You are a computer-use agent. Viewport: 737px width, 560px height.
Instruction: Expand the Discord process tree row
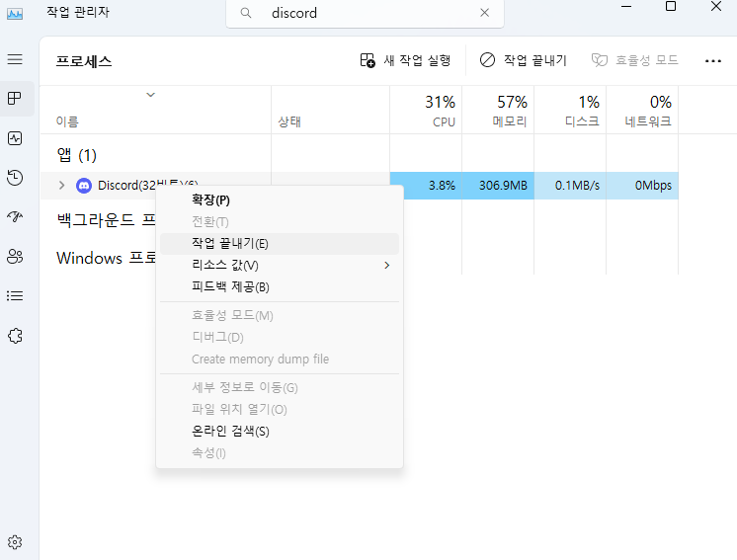click(61, 186)
